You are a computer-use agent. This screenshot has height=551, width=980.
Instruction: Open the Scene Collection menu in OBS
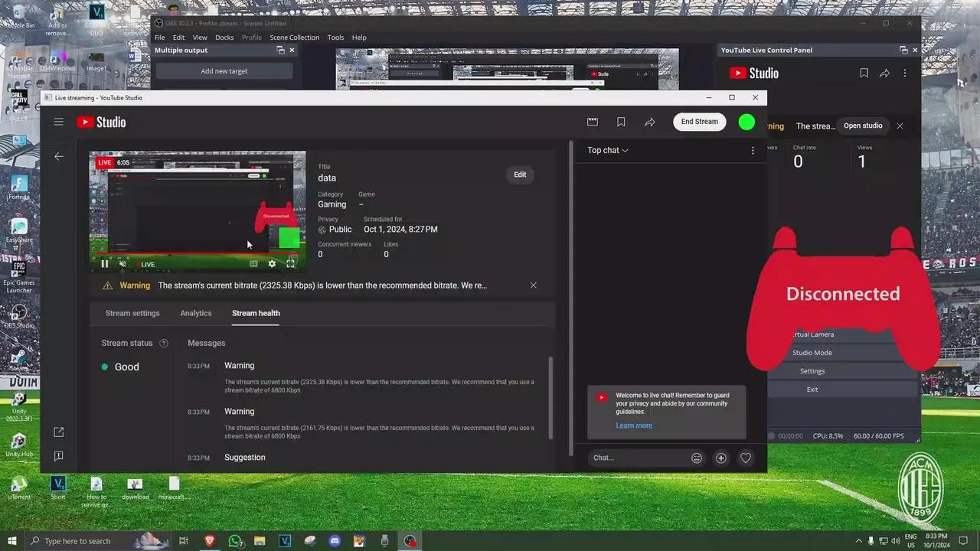coord(295,37)
